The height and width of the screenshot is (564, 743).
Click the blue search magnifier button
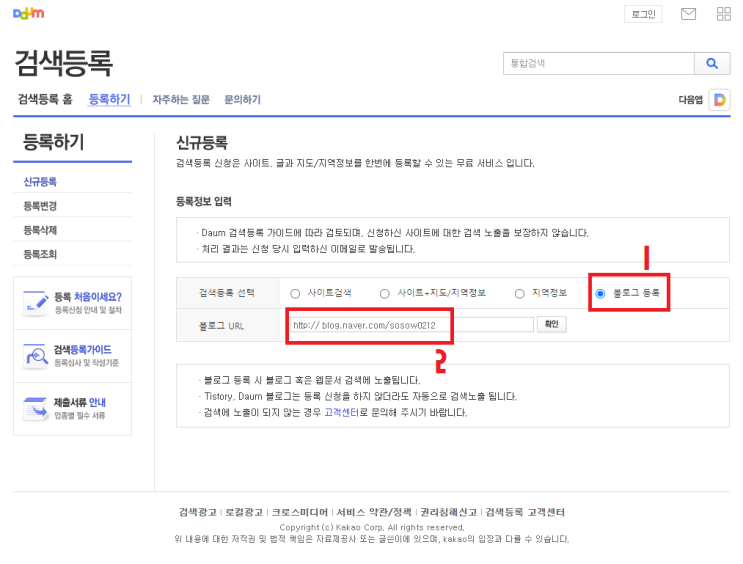(712, 64)
